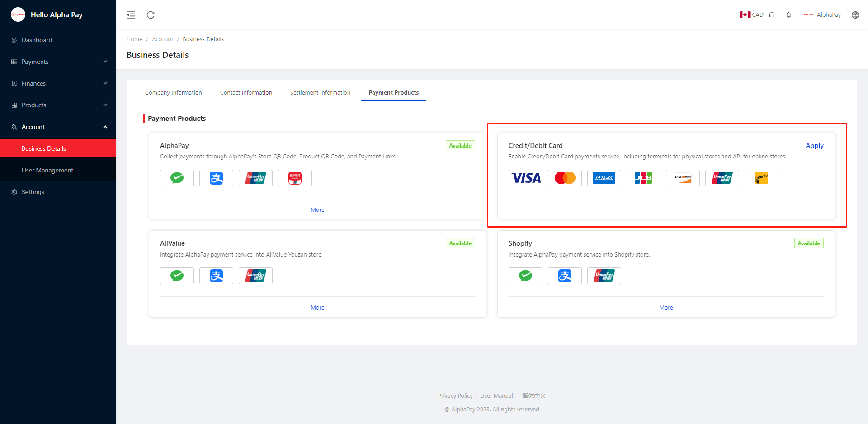Select Business Details in sidebar

click(x=58, y=148)
